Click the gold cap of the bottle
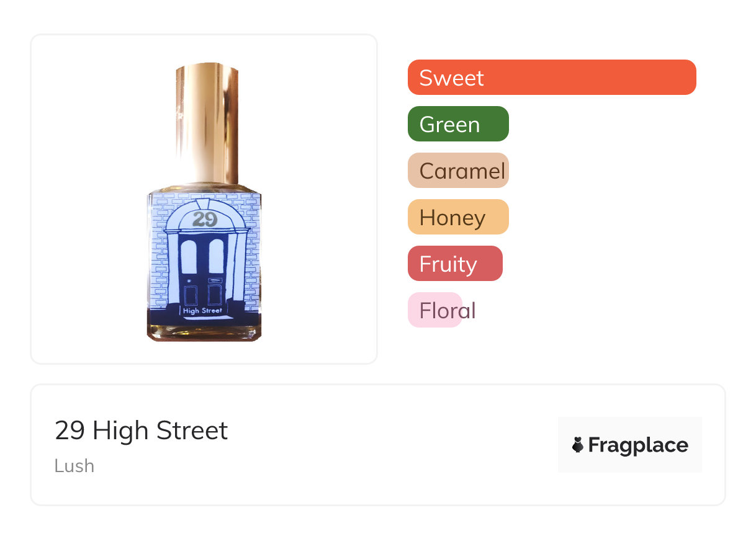This screenshot has width=756, height=536. pyautogui.click(x=207, y=118)
